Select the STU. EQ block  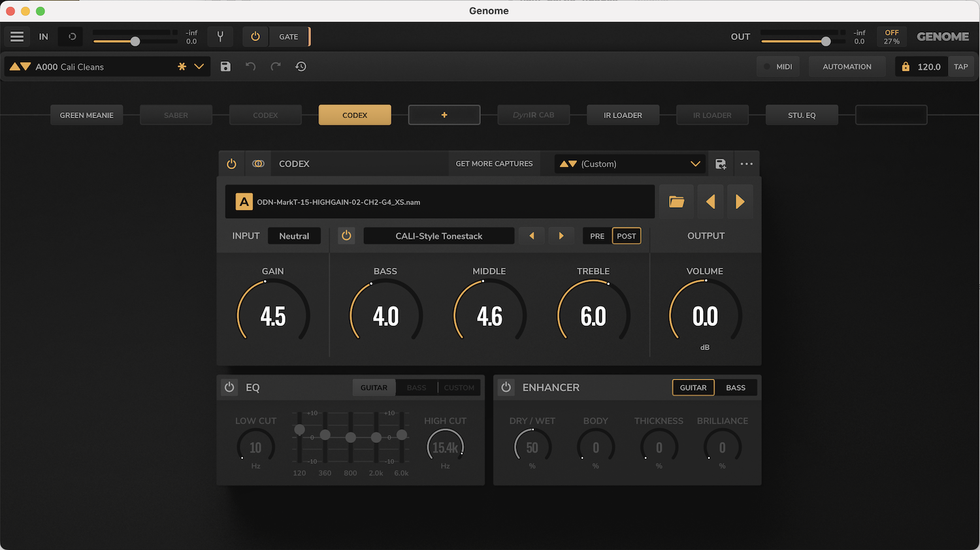click(802, 115)
